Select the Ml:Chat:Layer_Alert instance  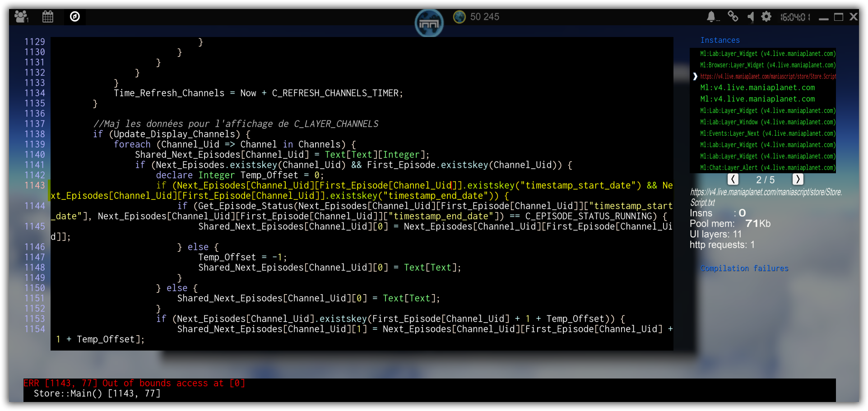point(767,168)
